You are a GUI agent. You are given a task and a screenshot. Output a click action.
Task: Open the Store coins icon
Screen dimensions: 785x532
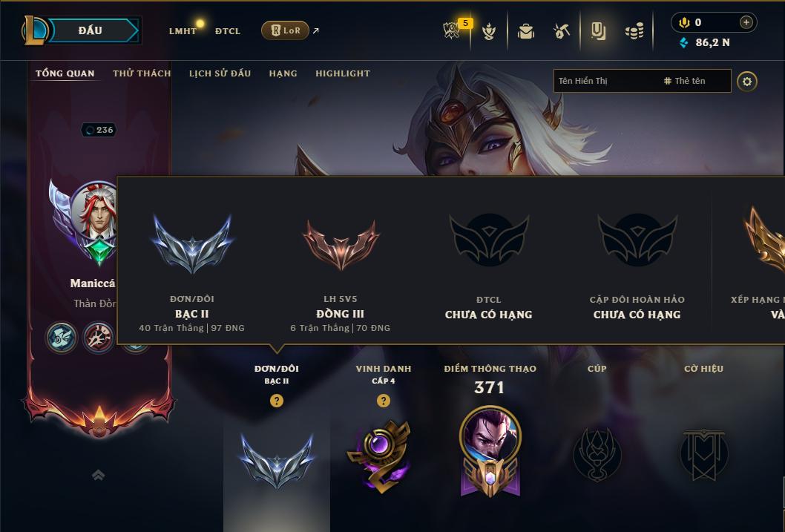point(634,31)
